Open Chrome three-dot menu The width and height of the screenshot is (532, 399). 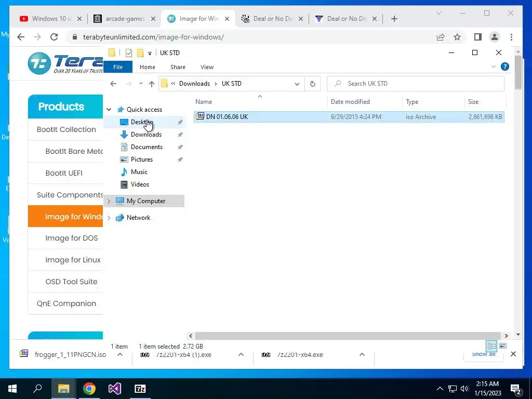click(x=511, y=37)
